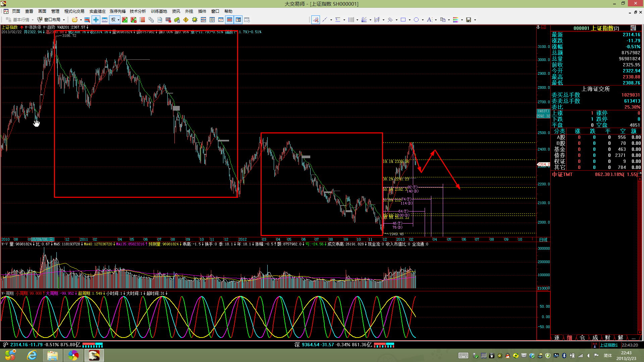Toggle the drawing toolbar pencil button
The width and height of the screenshot is (644, 362).
click(316, 20)
